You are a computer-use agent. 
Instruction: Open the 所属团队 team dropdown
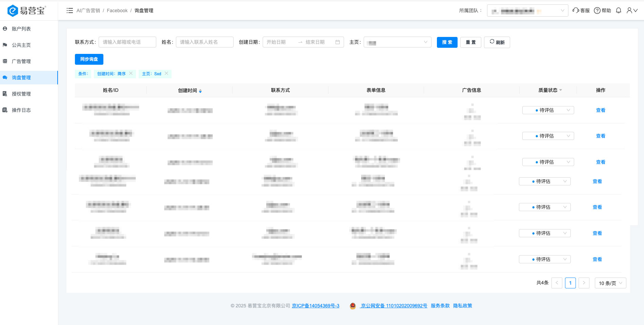[527, 11]
